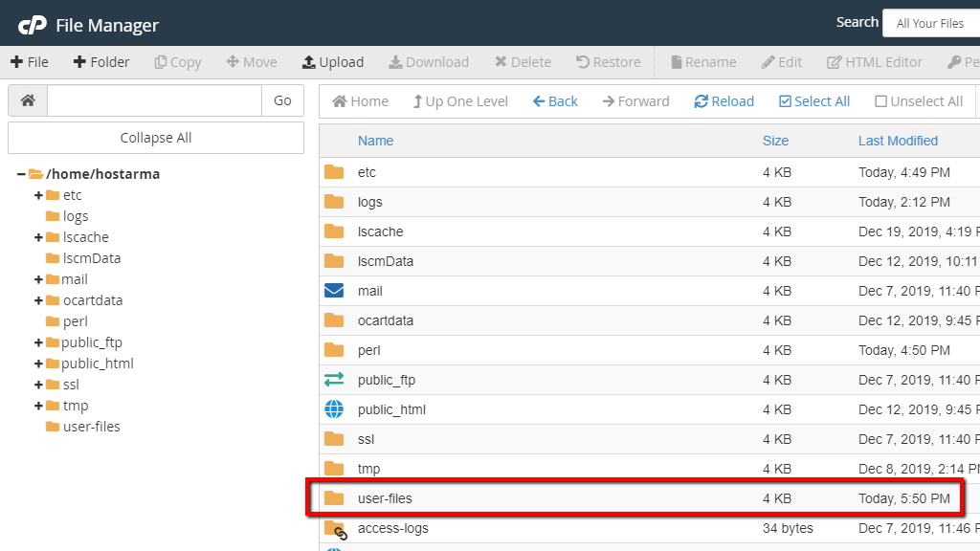The width and height of the screenshot is (980, 551).
Task: Sort by Name column header
Action: tap(375, 141)
